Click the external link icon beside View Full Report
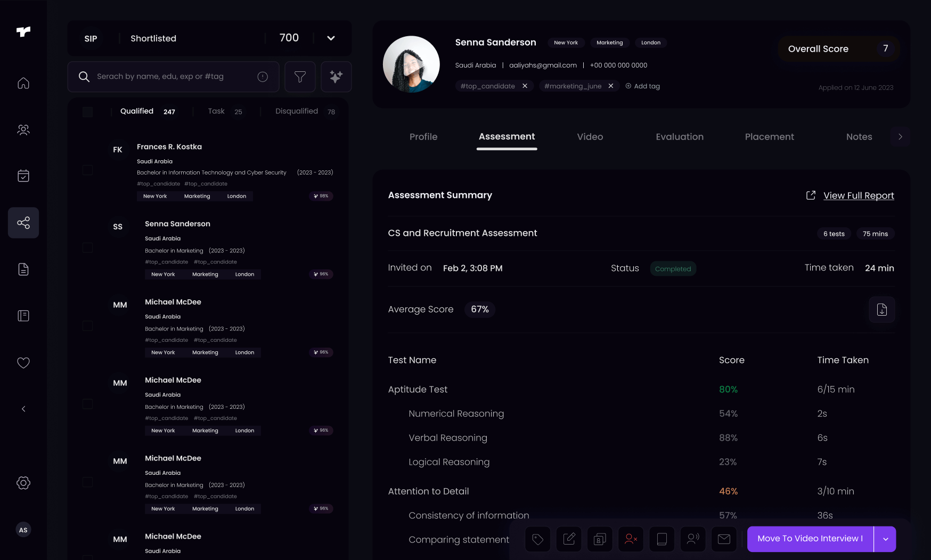This screenshot has height=560, width=931. point(811,195)
